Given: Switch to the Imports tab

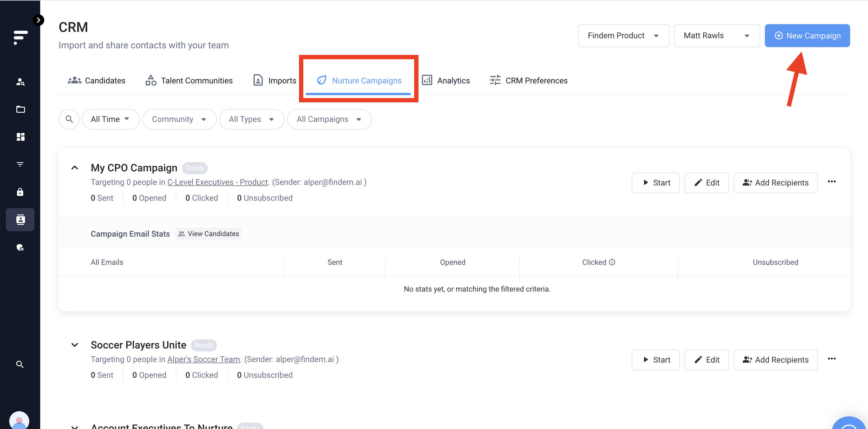Looking at the screenshot, I should click(275, 81).
